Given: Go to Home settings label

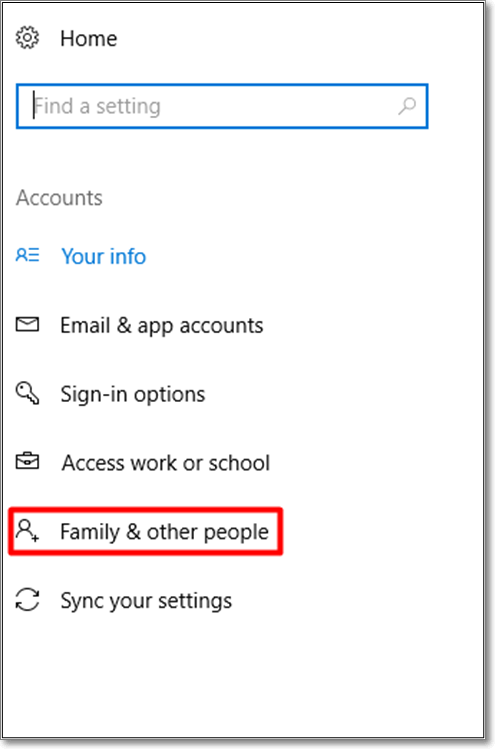Looking at the screenshot, I should click(88, 39).
